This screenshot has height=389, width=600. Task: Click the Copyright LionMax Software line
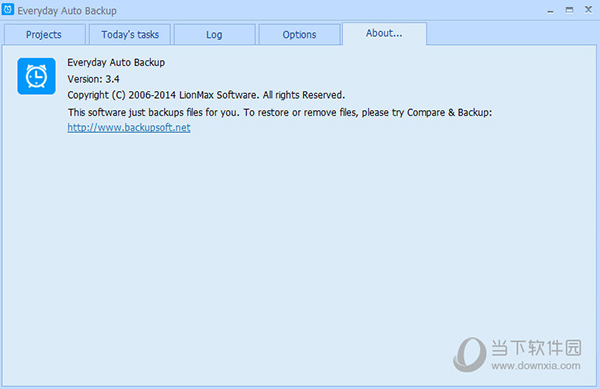pos(206,95)
